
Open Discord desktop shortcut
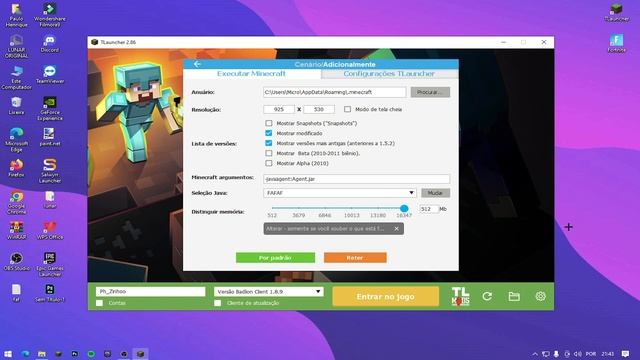[x=50, y=44]
